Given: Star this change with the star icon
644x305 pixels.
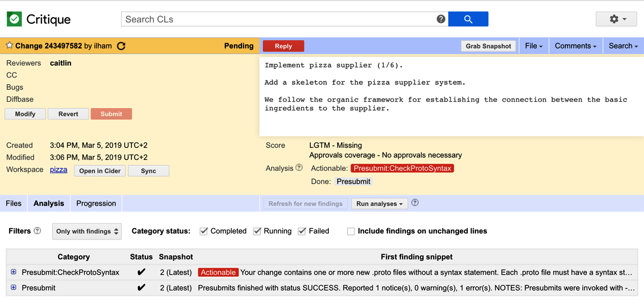Looking at the screenshot, I should click(x=9, y=46).
